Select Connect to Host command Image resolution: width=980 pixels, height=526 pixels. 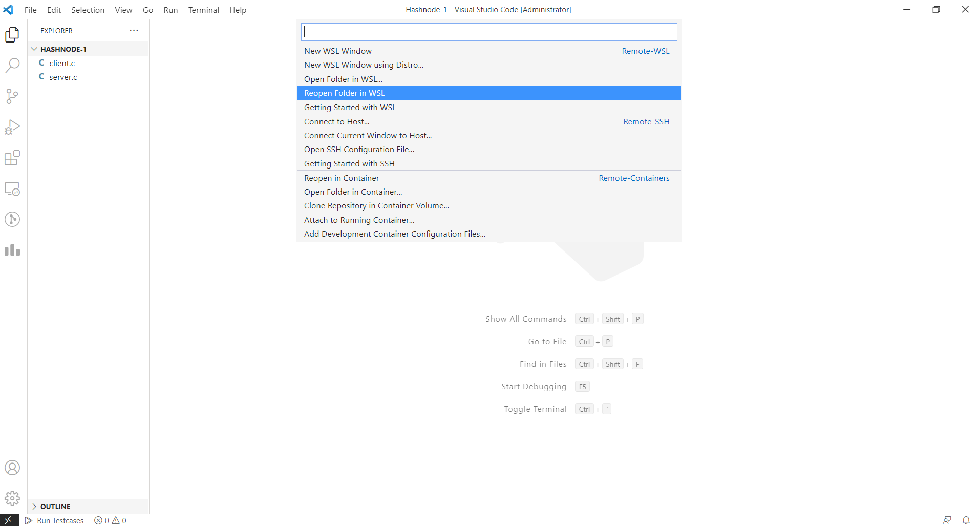click(489, 121)
